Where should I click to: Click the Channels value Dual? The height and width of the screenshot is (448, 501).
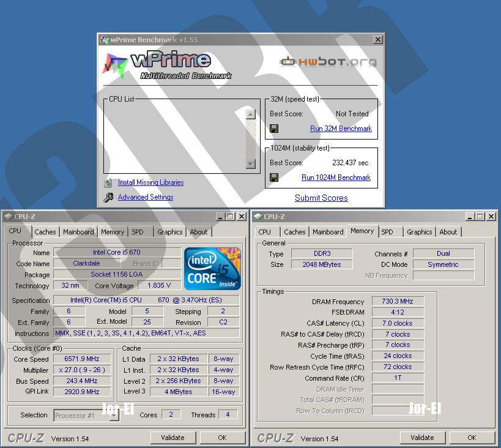click(443, 253)
